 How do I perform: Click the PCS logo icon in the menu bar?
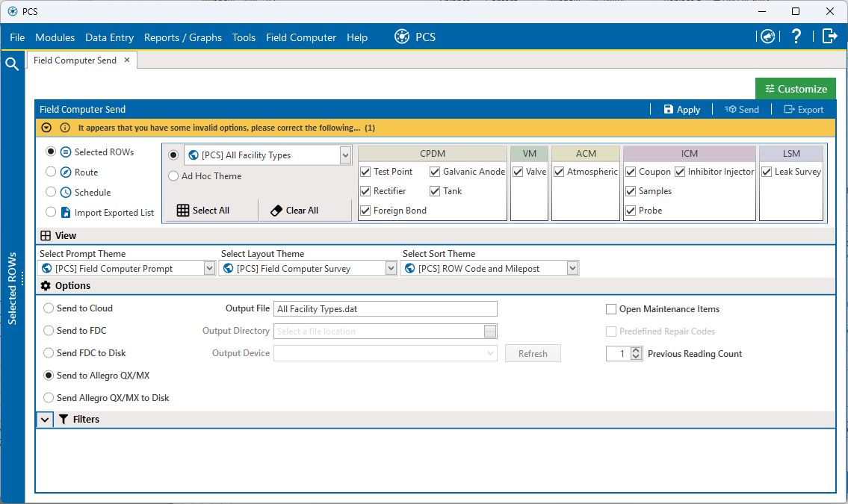[402, 37]
